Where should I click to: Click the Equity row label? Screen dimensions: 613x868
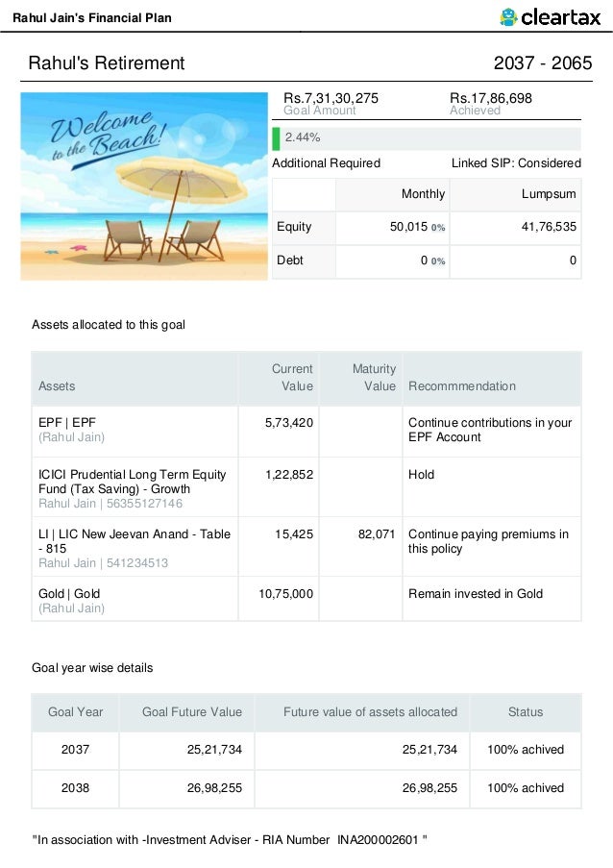(294, 227)
